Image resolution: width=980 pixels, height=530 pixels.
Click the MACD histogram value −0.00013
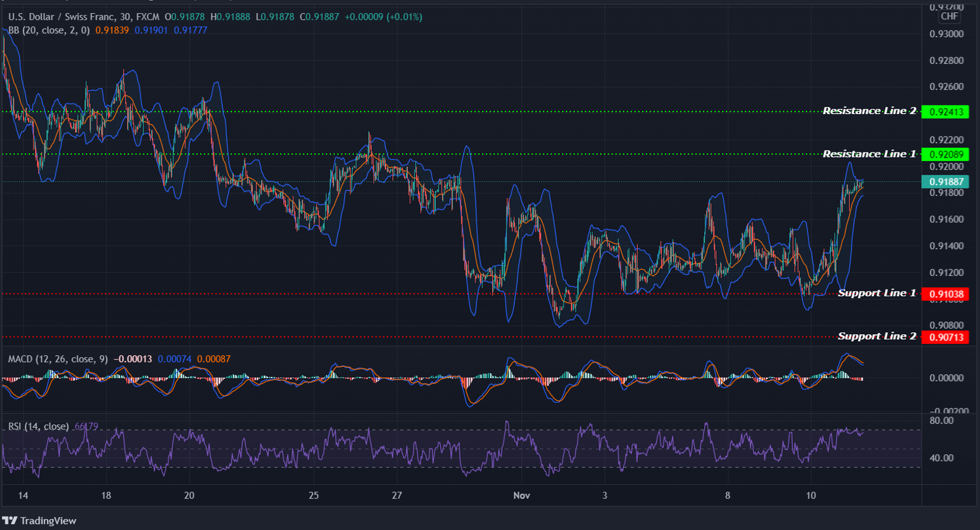133,359
